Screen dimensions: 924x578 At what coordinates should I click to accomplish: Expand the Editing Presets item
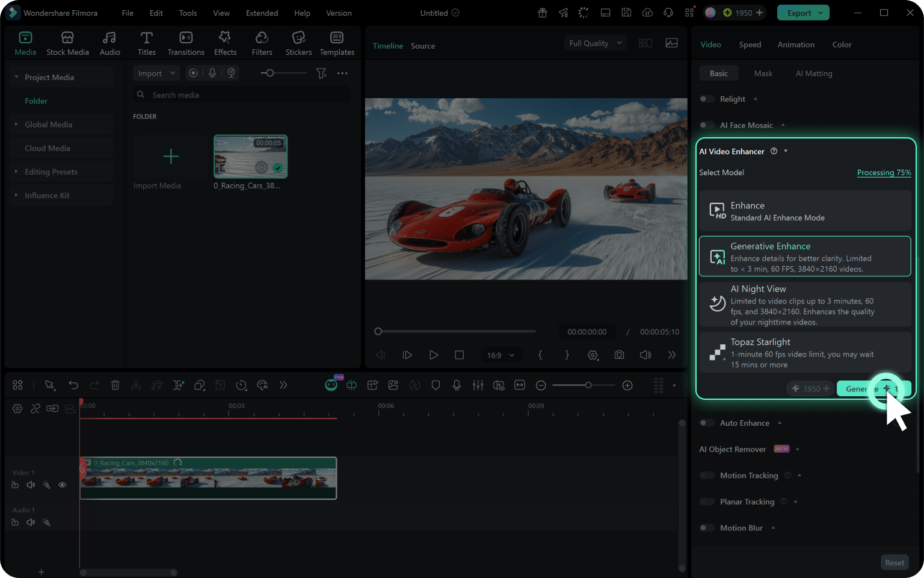[17, 172]
